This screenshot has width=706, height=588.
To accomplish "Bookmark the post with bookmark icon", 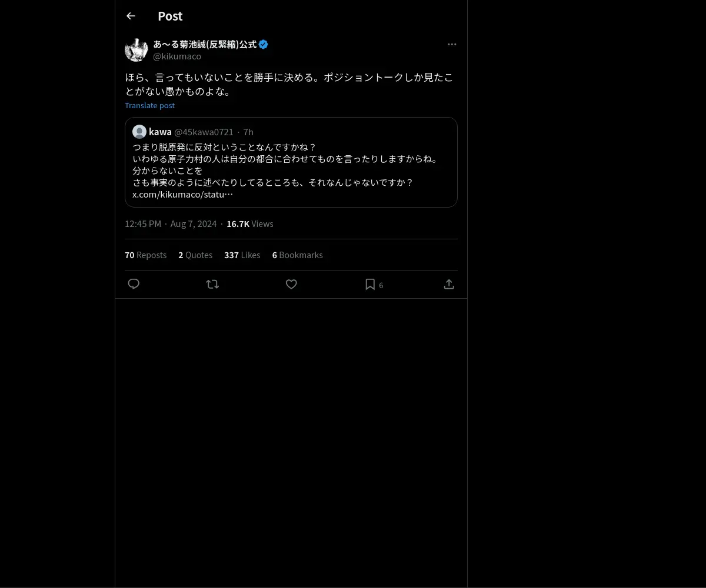I will coord(370,284).
